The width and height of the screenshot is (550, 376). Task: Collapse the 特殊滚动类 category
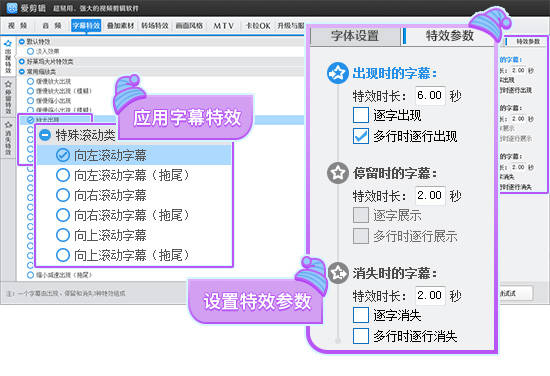click(45, 135)
